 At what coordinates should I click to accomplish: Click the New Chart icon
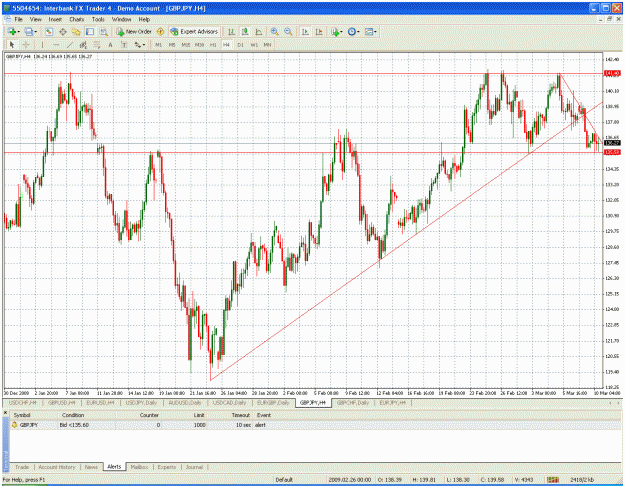pos(12,31)
